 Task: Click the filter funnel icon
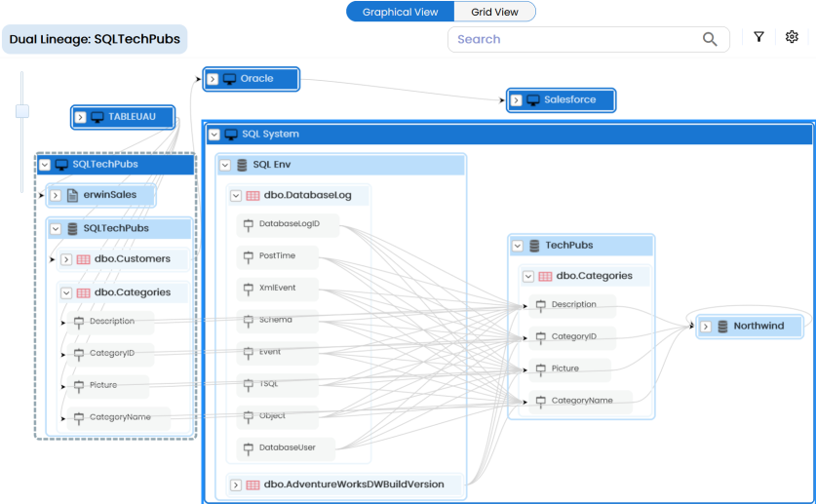point(758,36)
